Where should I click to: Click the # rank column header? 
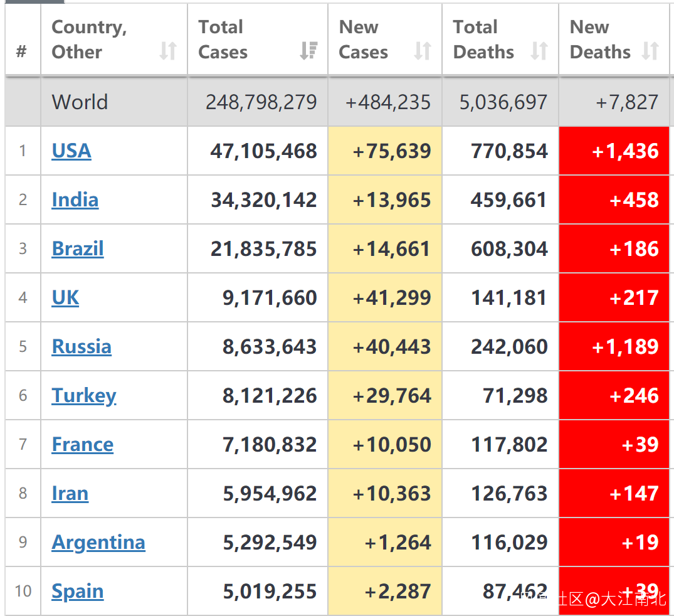(22, 51)
